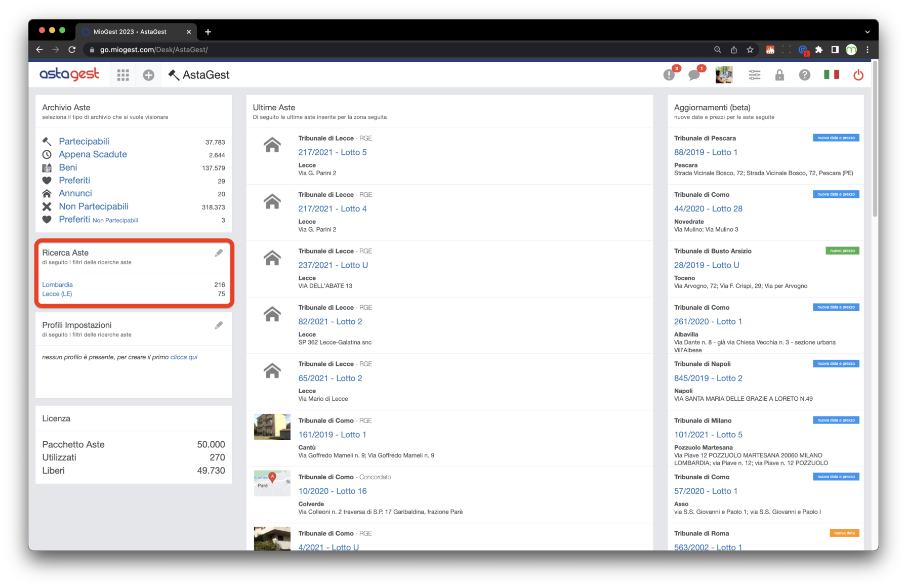Open update 845/2019 - Lotto 2
907x588 pixels.
point(708,378)
